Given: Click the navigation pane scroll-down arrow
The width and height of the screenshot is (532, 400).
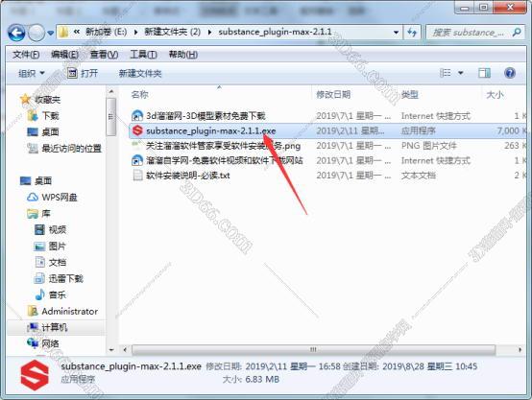Looking at the screenshot, I should (x=111, y=349).
